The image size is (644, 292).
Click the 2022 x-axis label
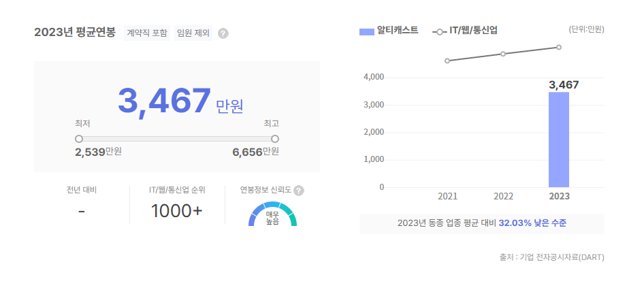(x=503, y=196)
